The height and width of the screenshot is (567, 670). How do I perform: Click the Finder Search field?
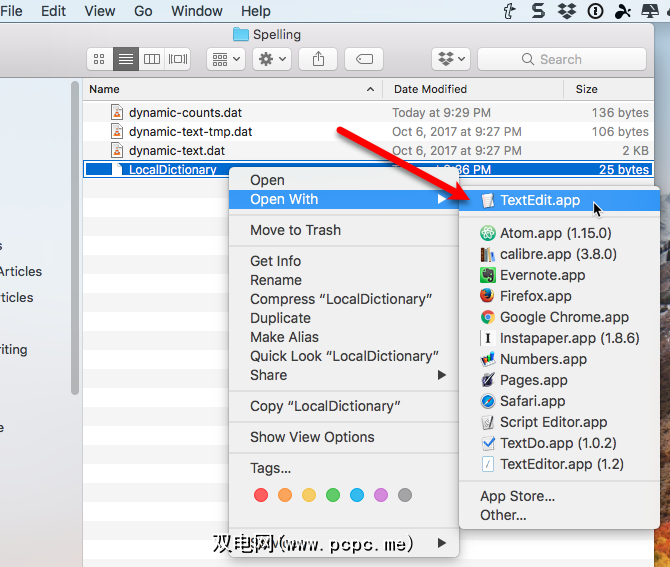pyautogui.click(x=561, y=59)
